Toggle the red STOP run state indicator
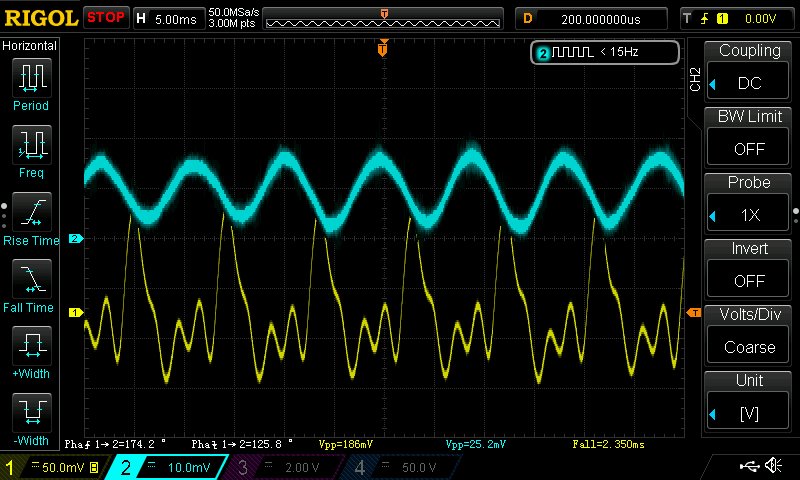 point(106,18)
